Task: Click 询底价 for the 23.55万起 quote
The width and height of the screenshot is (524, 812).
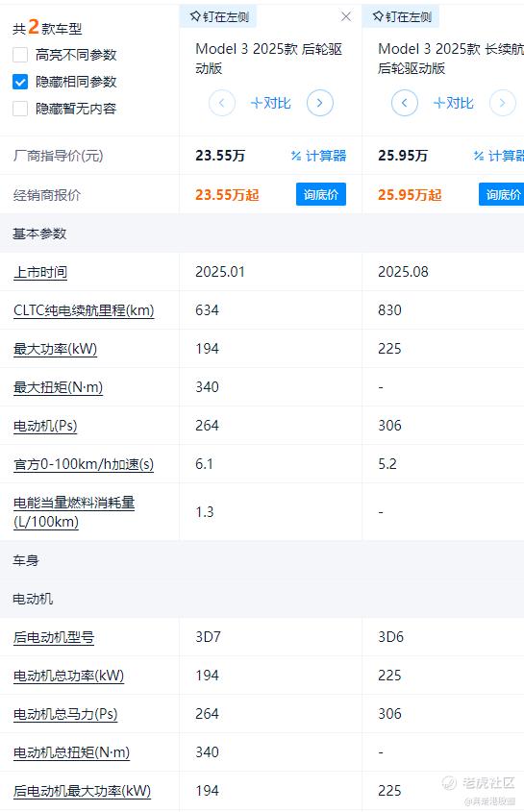Action: [x=321, y=194]
